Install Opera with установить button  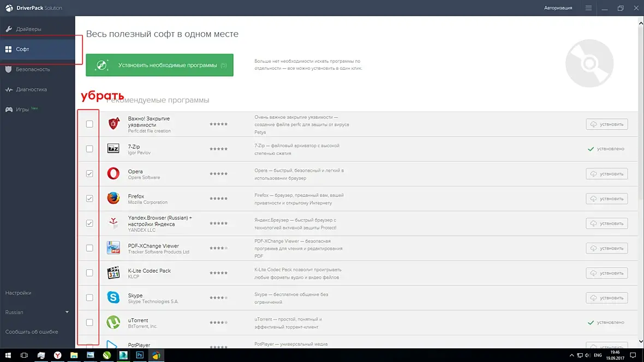[607, 173]
